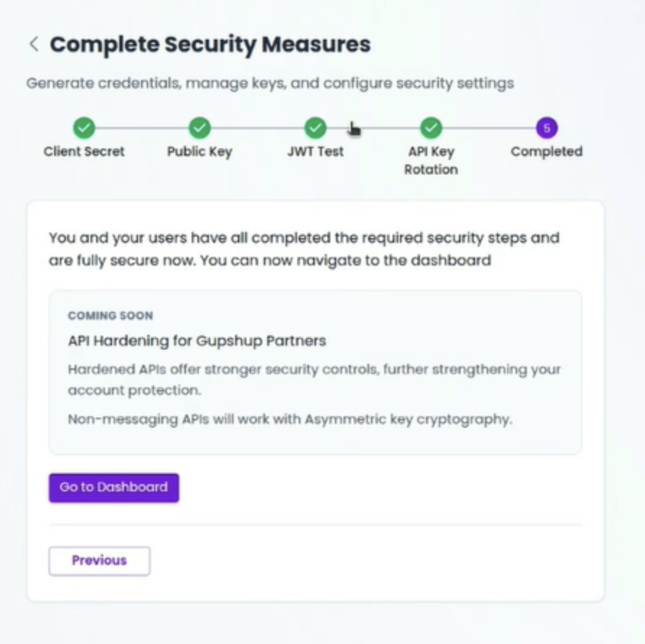This screenshot has width=645, height=644.
Task: Click the purple step 5 Completed circle
Action: (547, 128)
